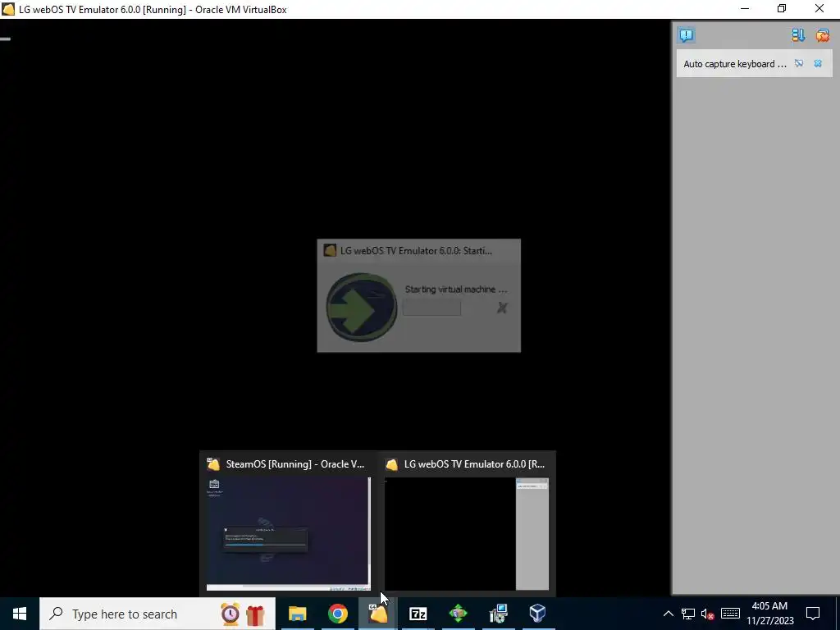Viewport: 840px width, 630px height.
Task: Cancel the Starting virtual machine progress
Action: click(502, 308)
